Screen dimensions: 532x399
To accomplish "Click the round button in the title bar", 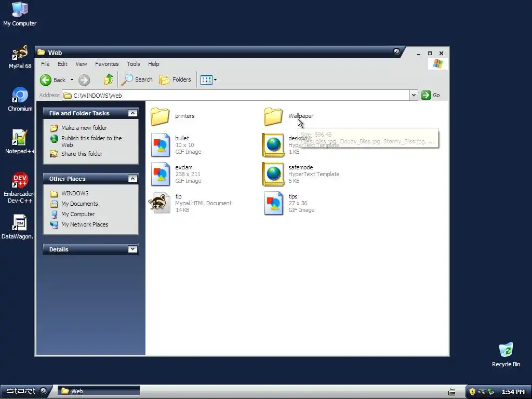I will [x=396, y=52].
